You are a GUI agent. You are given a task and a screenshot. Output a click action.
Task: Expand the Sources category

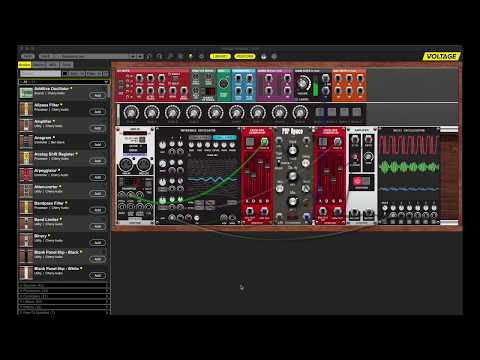(x=64, y=286)
